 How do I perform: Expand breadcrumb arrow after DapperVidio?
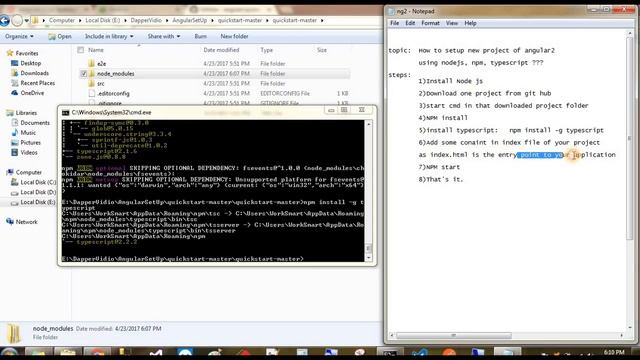(x=167, y=20)
